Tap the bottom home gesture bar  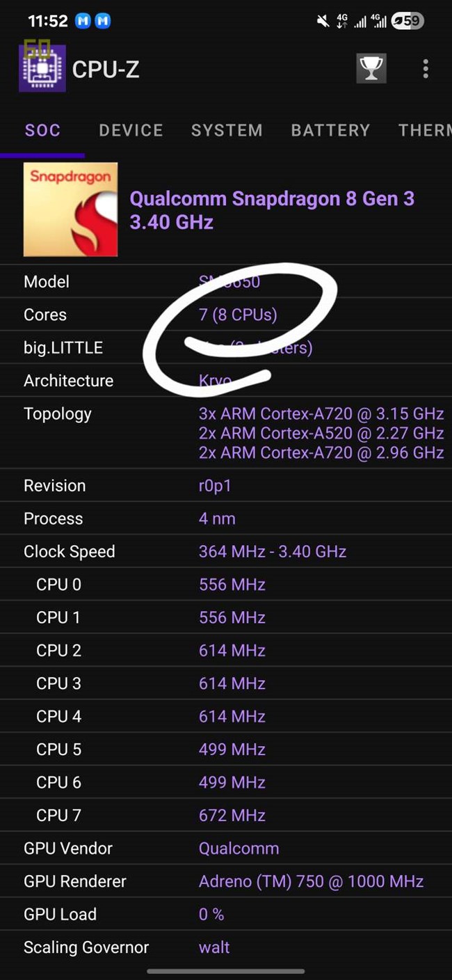point(226,971)
